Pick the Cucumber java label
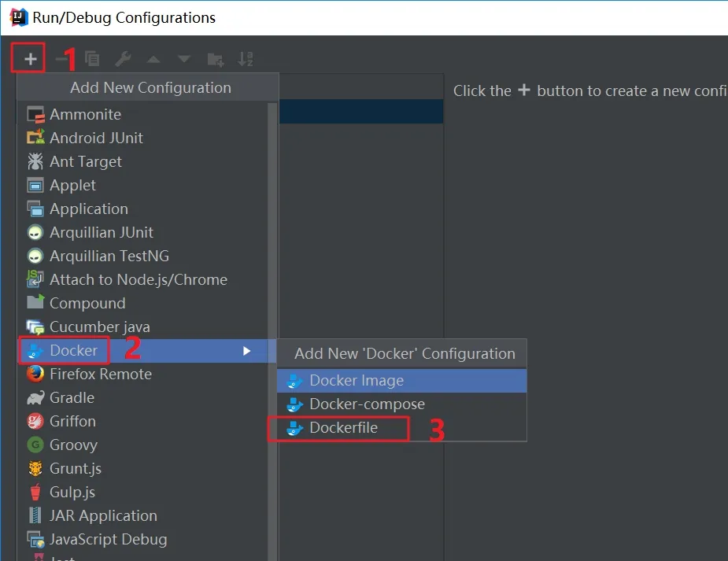728x561 pixels. coord(100,327)
